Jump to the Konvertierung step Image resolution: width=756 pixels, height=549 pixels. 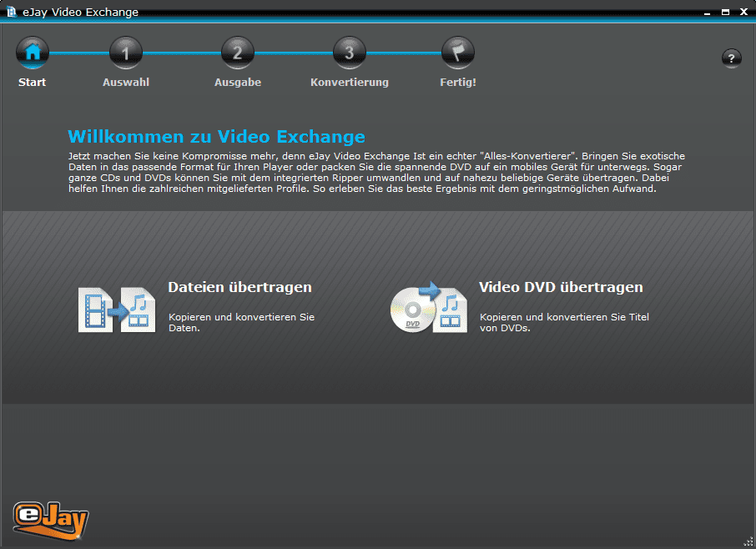point(349,82)
